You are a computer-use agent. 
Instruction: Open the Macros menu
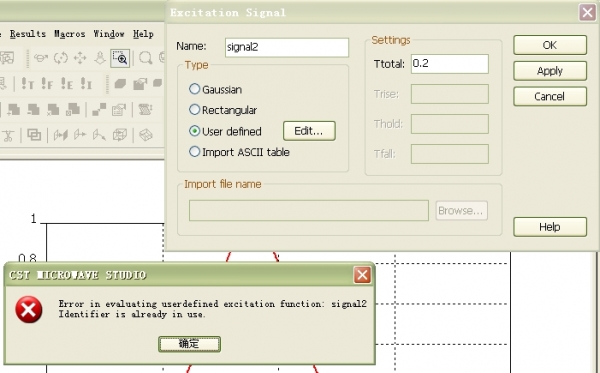click(x=69, y=34)
